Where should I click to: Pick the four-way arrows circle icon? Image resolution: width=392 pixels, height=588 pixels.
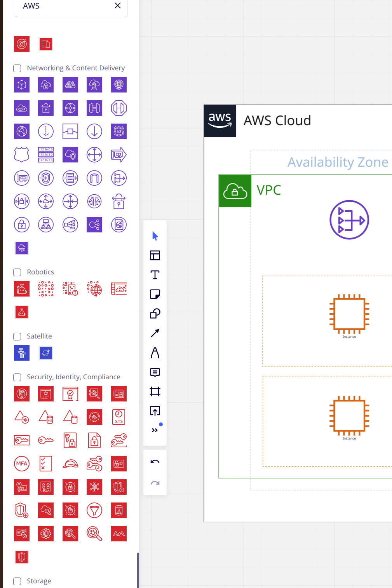[94, 155]
